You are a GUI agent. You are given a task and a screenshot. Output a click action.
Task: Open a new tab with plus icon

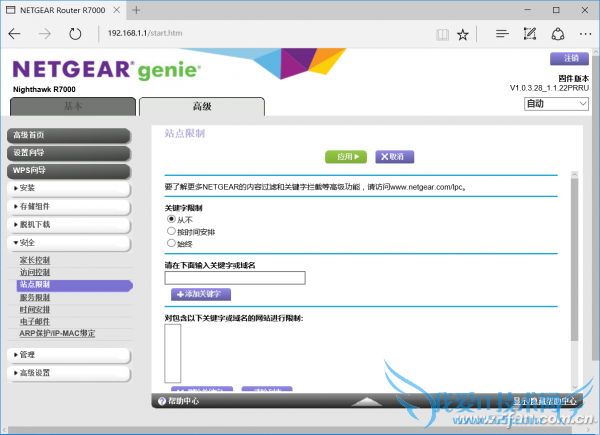[x=136, y=10]
